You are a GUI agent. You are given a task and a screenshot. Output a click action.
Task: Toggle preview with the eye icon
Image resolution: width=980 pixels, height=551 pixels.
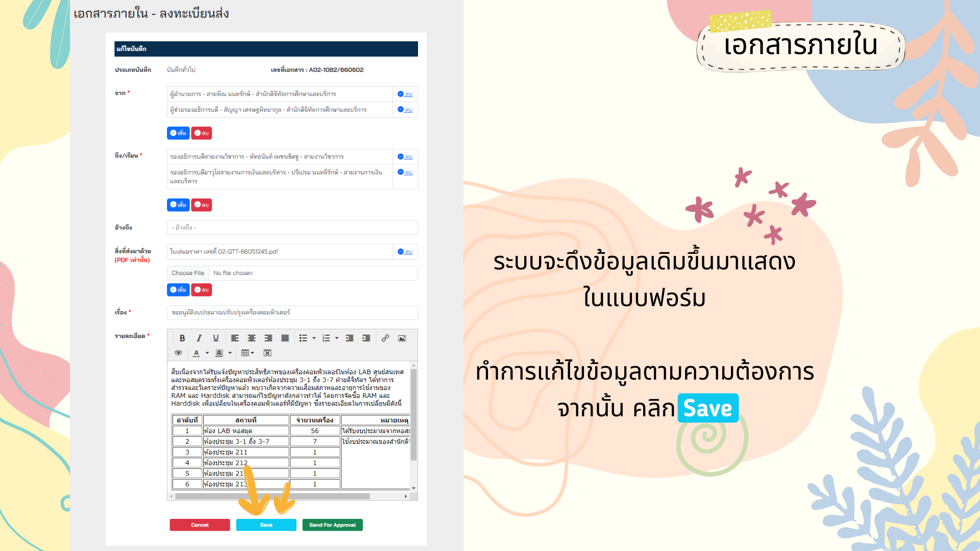point(178,353)
